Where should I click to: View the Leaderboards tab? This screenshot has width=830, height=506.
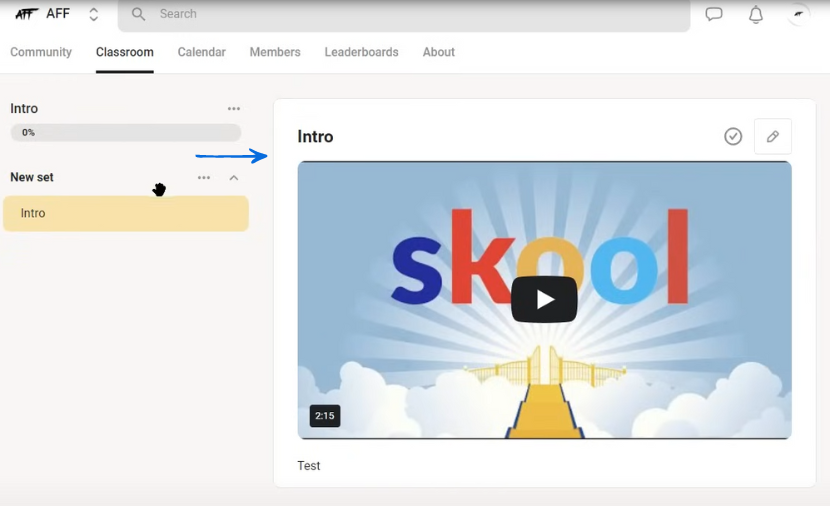[x=362, y=52]
